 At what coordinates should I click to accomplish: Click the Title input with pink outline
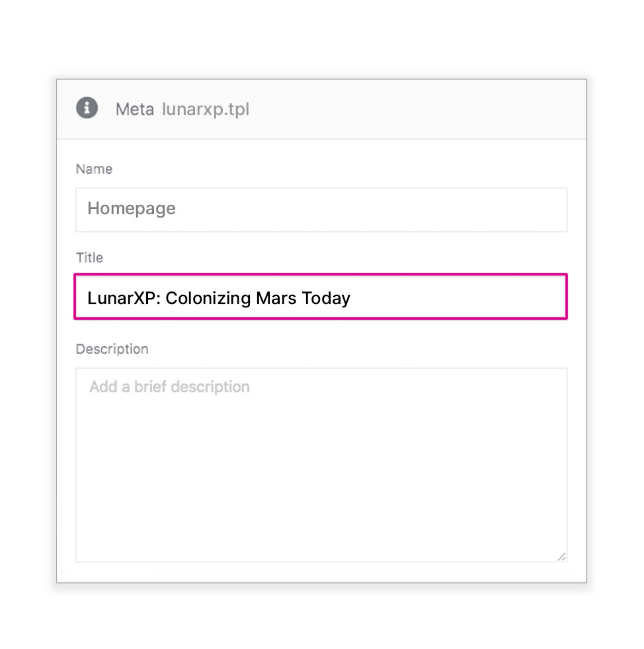click(x=321, y=296)
